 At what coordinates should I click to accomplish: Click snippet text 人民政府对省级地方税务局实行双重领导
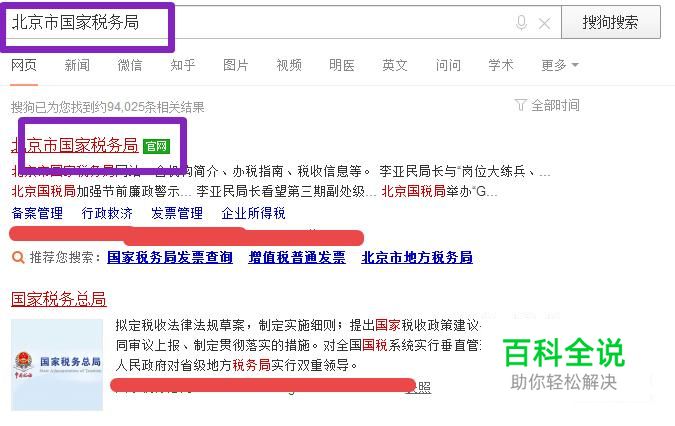pos(237,365)
